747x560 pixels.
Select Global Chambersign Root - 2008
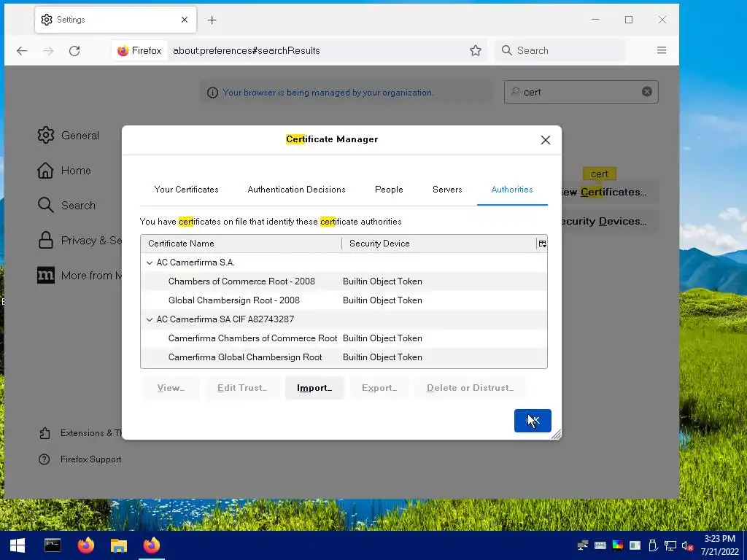pyautogui.click(x=344, y=300)
